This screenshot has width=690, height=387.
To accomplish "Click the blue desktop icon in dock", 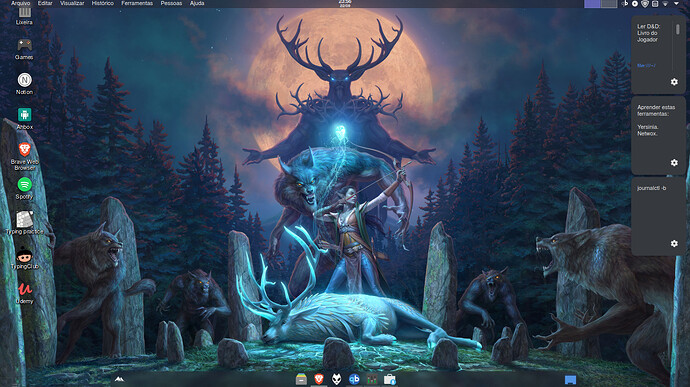I will [x=570, y=380].
